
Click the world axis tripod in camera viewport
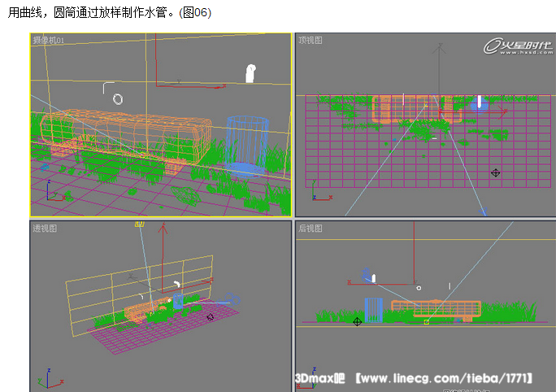[x=50, y=194]
